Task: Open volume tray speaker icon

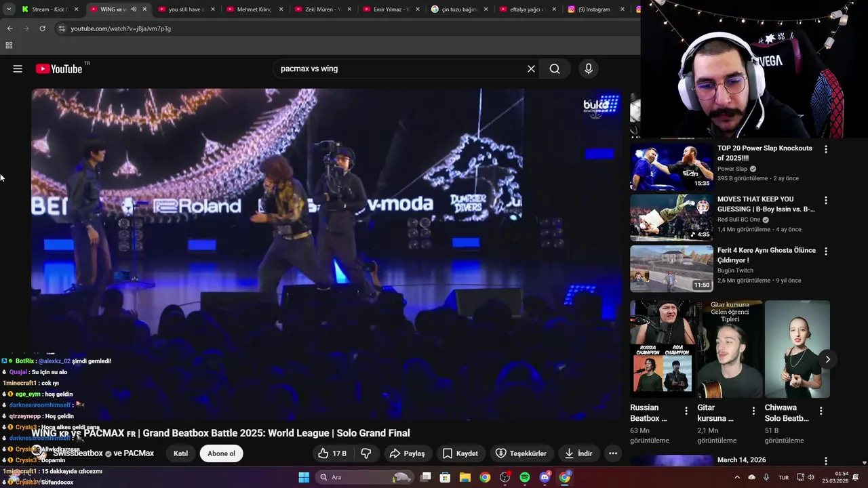Action: (x=812, y=477)
